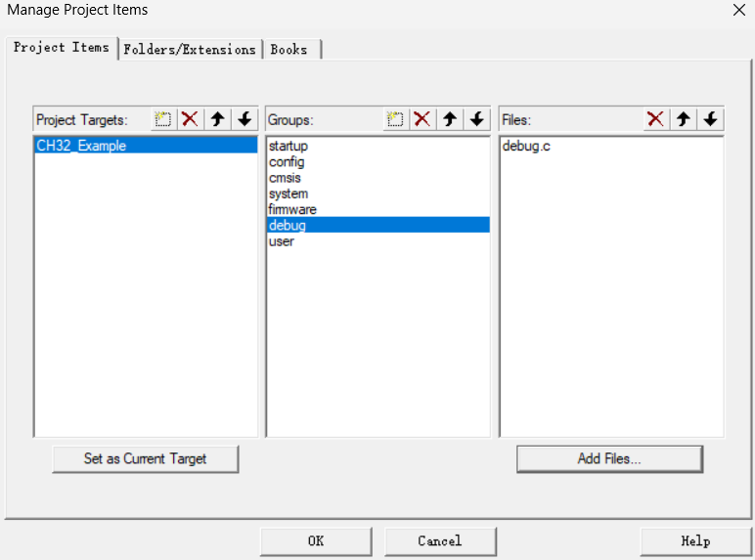Open the Add Files dialog

(609, 459)
